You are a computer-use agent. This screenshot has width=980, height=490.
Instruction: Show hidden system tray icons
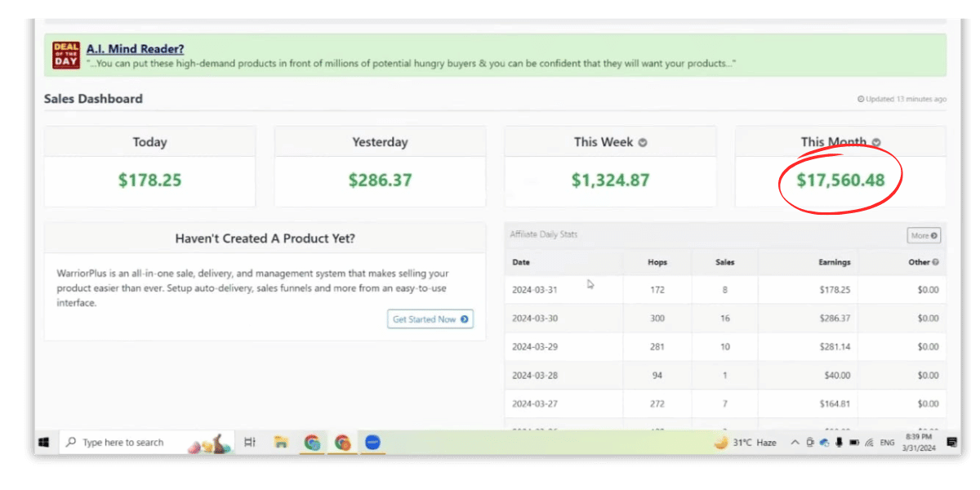(795, 442)
